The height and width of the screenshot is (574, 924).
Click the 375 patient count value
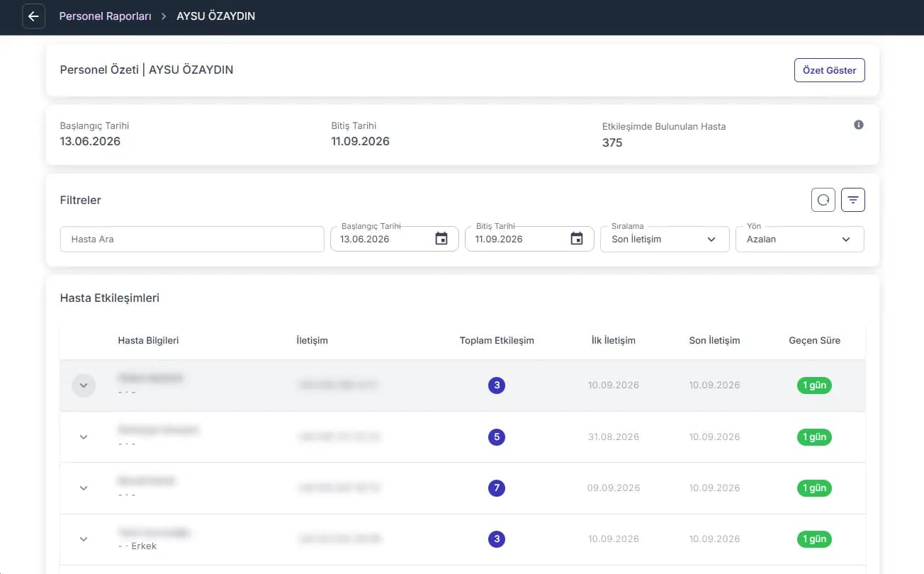612,142
